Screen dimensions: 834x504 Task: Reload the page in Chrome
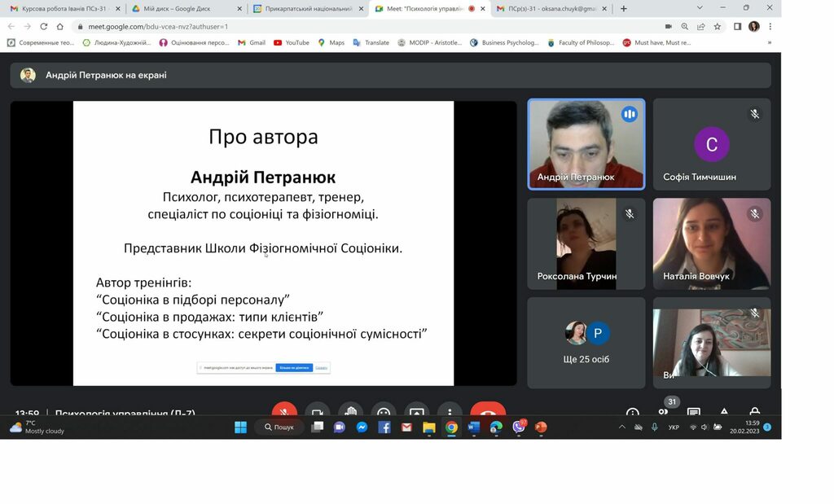(43, 26)
